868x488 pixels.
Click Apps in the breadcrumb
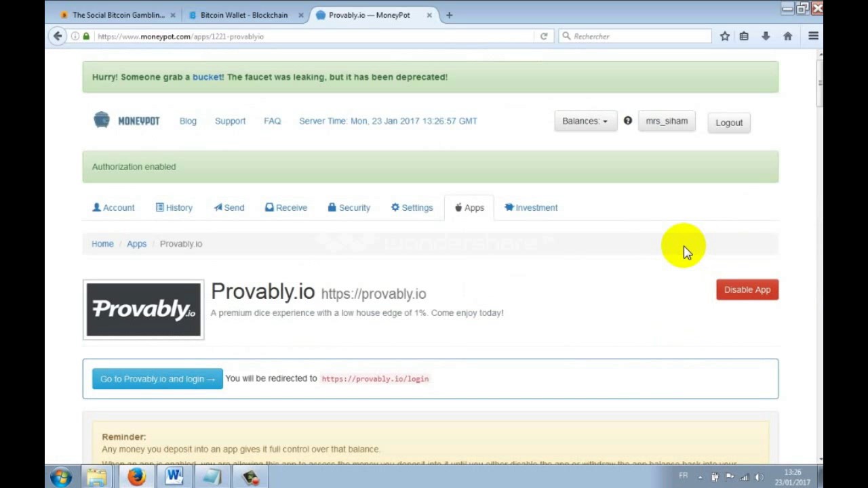[136, 243]
